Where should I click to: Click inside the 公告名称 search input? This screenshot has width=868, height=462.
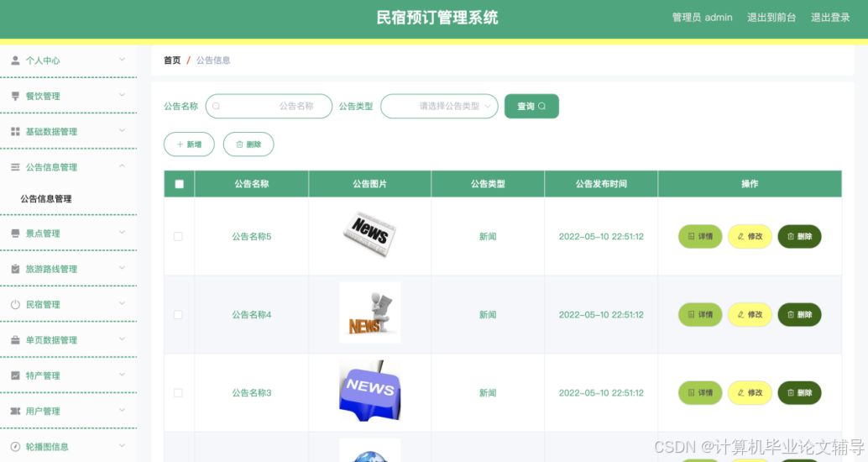(269, 106)
